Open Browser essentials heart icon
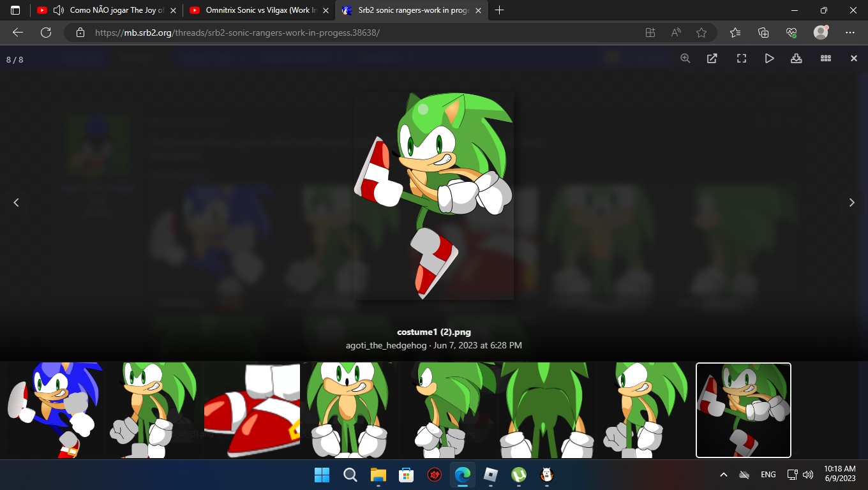The image size is (868, 490). (791, 33)
